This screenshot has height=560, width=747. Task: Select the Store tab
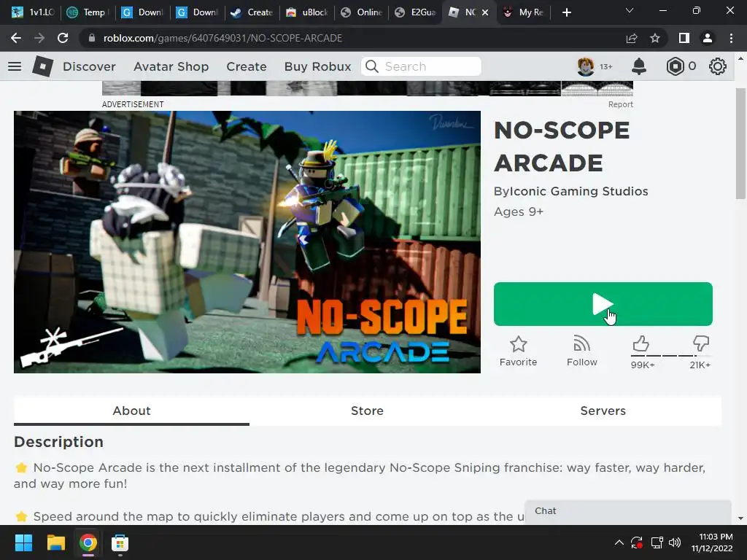tap(367, 411)
